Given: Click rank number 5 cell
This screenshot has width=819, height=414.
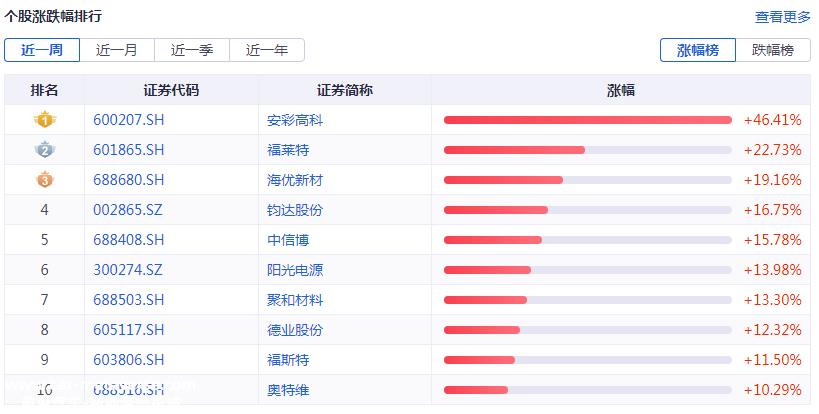Looking at the screenshot, I should pyautogui.click(x=44, y=240).
